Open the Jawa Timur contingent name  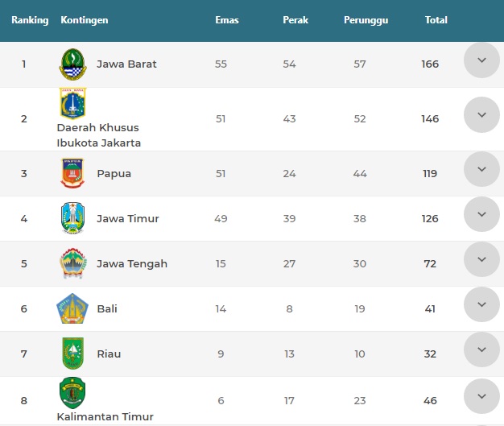(128, 218)
